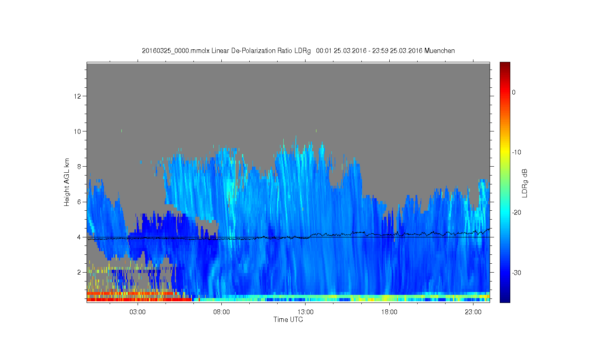This screenshot has width=607, height=364.
Task: Click the height tick label 2
Action: click(x=79, y=272)
